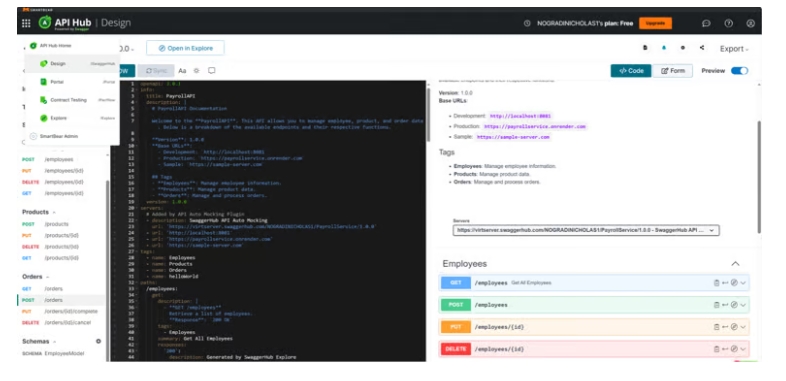The image size is (786, 381).
Task: Collapse the Employees section in preview
Action: 735,264
